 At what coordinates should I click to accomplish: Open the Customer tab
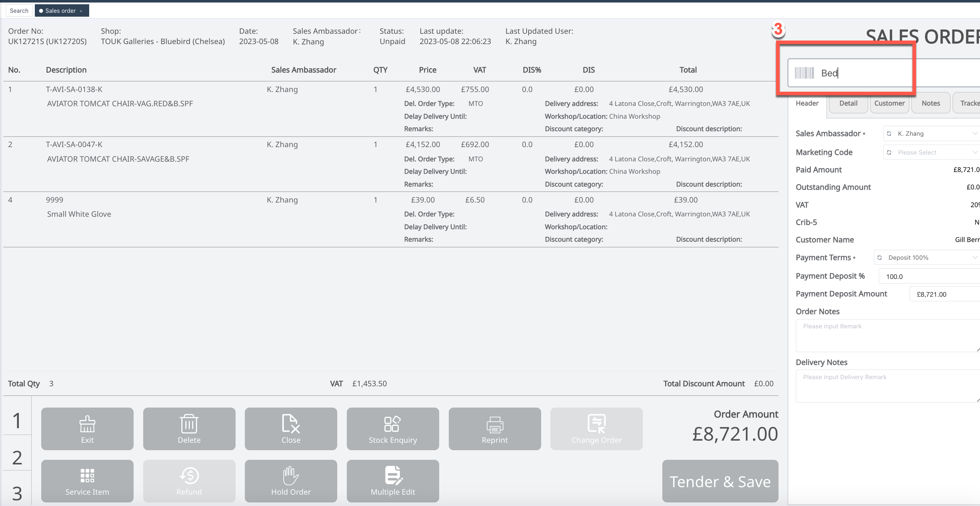(889, 103)
